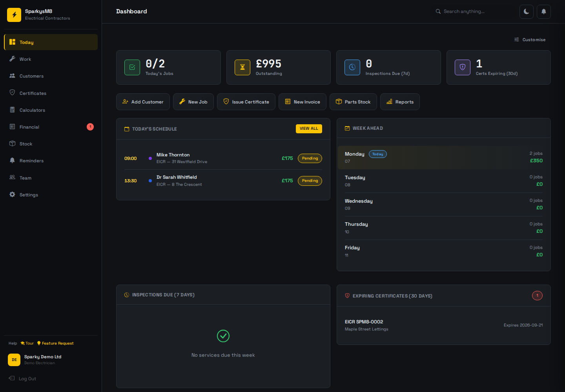Open Reminders from the sidebar

tap(51, 161)
